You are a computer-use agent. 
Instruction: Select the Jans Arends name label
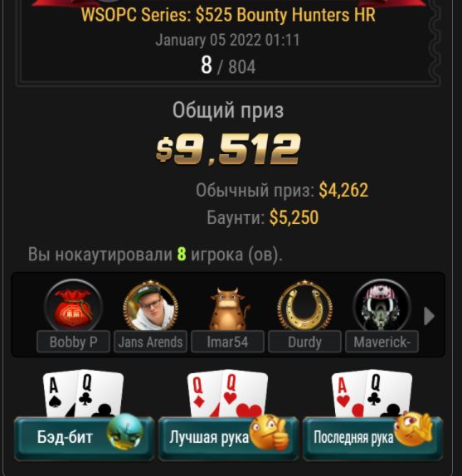pos(151,342)
